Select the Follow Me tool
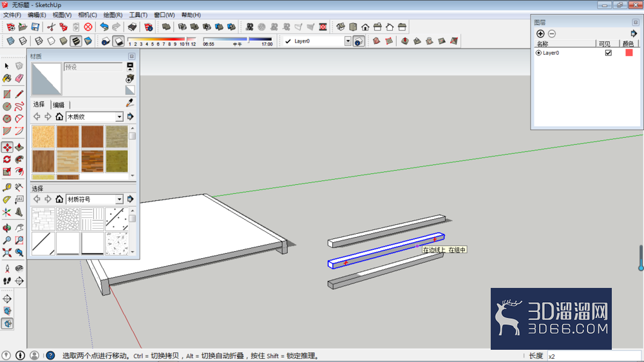Screen dimensions: 644x362 pyautogui.click(x=19, y=159)
